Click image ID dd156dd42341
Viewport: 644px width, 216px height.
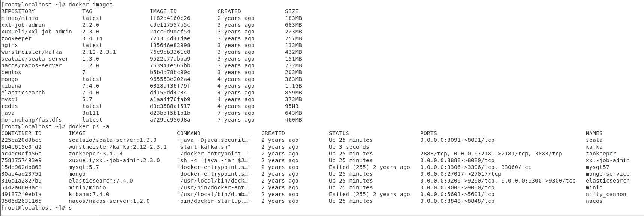(170, 93)
